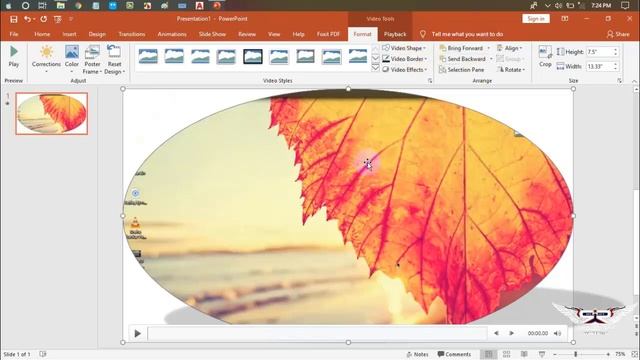Switch to the Insert tab
Screen dimensions: 640x360
(69, 34)
